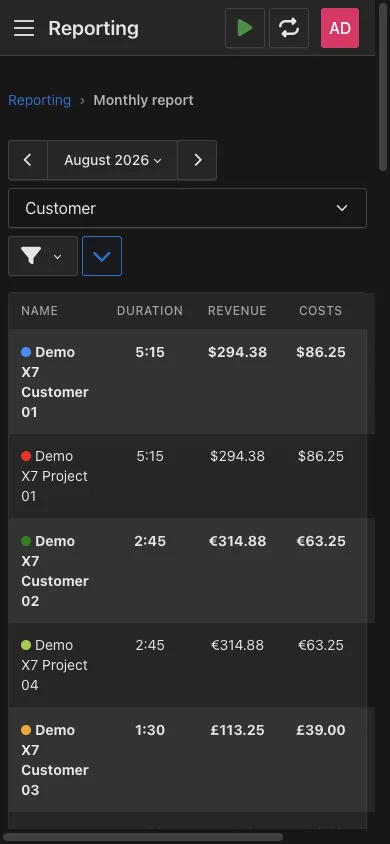This screenshot has width=390, height=844.
Task: Click the Monthly report breadcrumb text
Action: [143, 100]
